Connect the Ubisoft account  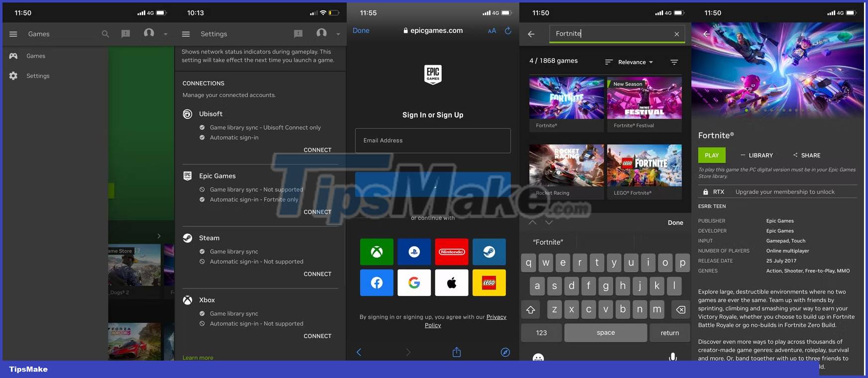(x=317, y=150)
